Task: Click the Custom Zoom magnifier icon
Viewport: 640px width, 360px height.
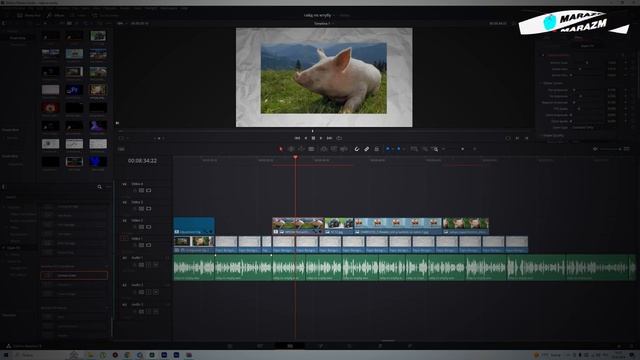Action: coord(435,149)
